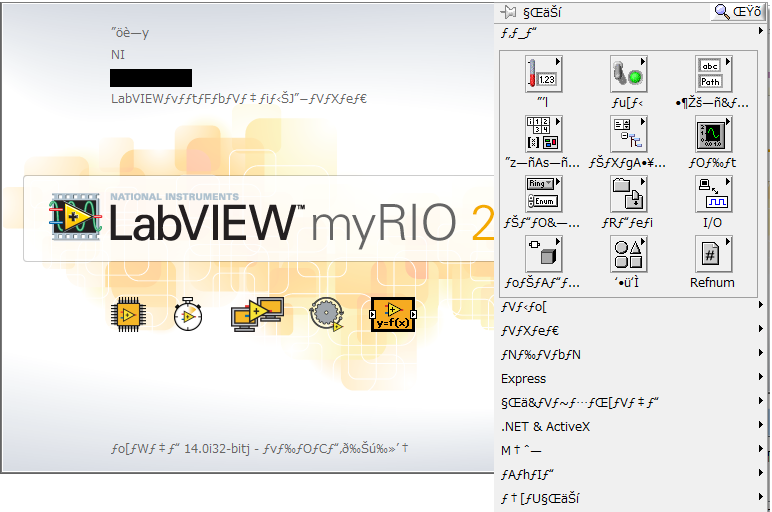Viewport: 772px width, 512px height.
Task: Click the gear with run arrow icon on splash
Action: point(326,314)
